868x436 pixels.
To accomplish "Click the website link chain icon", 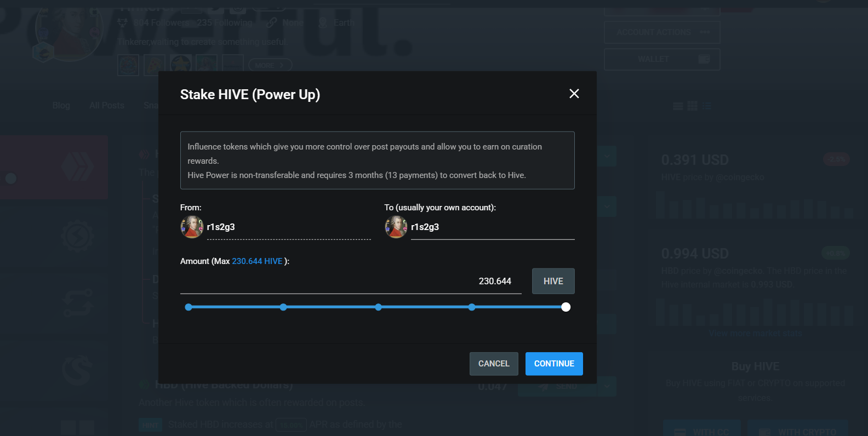I will tap(271, 22).
